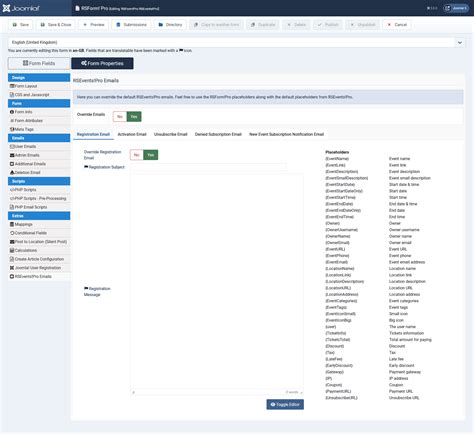Screen dimensions: 474x434
Task: Click the Additional Emails icon in sidebar
Action: (12, 164)
